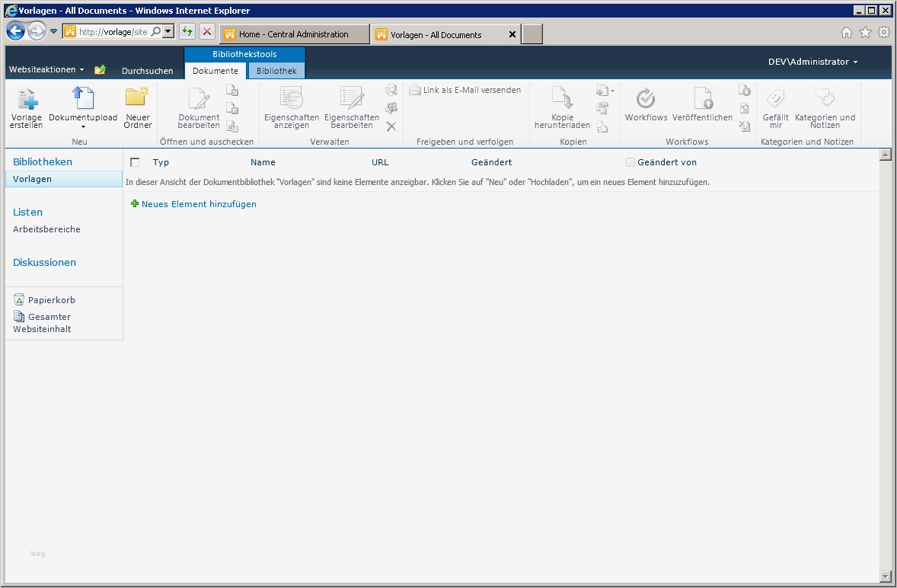The width and height of the screenshot is (897, 588).
Task: Click the check-out icon beside Dokument bearbeiten
Action: pos(232,90)
